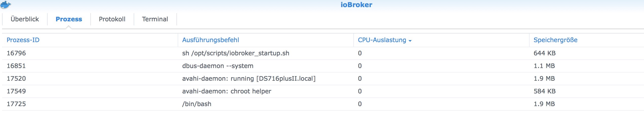The image size is (644, 133).
Task: Select the avahi-daemon chroot helper row
Action: (x=227, y=91)
